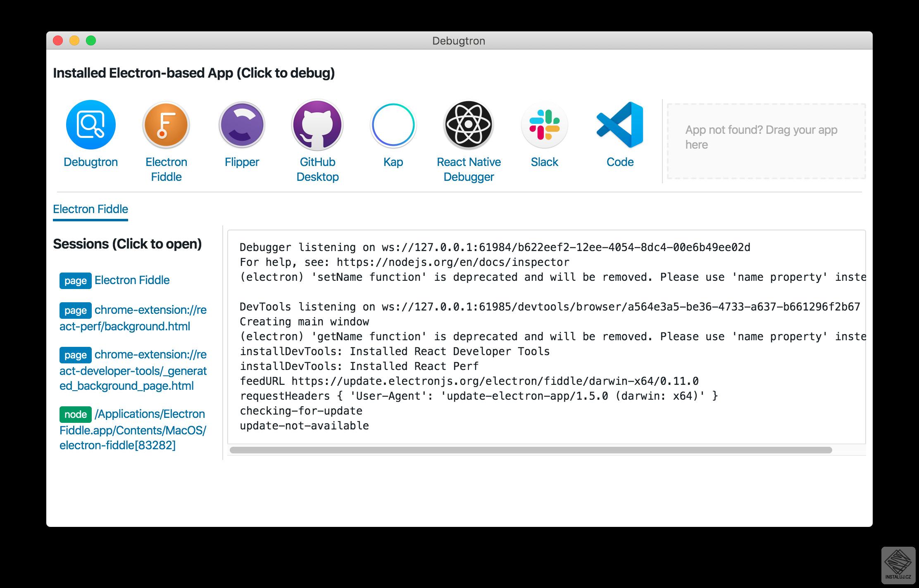The image size is (919, 588).
Task: Select the Kap ring icon
Action: (x=393, y=125)
